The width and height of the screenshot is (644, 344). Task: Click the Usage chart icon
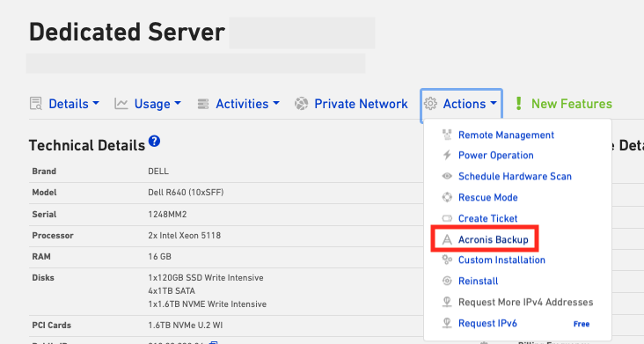point(121,104)
